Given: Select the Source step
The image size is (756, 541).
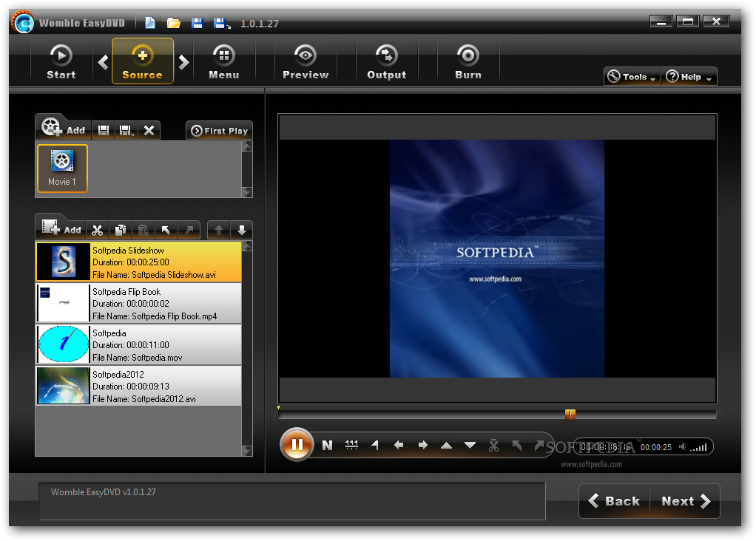Looking at the screenshot, I should [142, 61].
